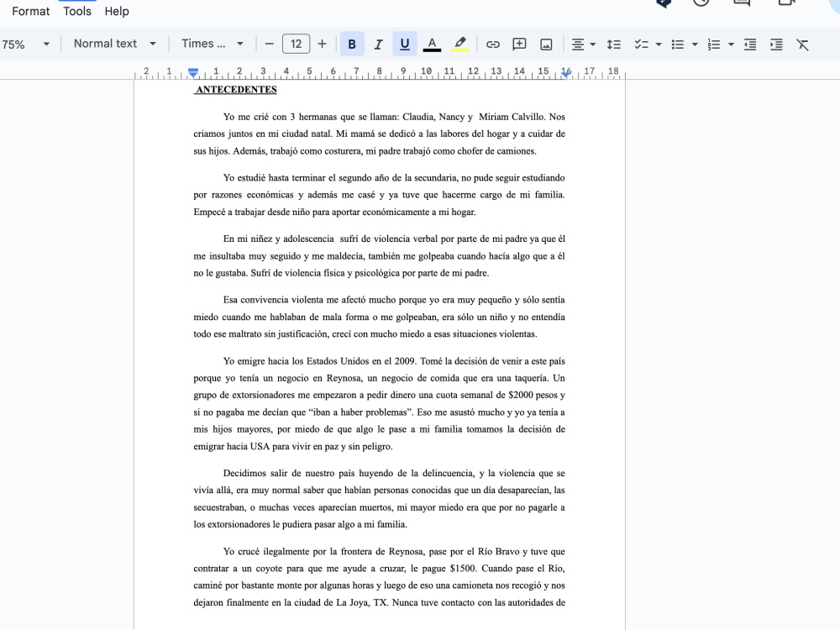Open the Times font family dropdown
The image size is (840, 630).
click(213, 44)
